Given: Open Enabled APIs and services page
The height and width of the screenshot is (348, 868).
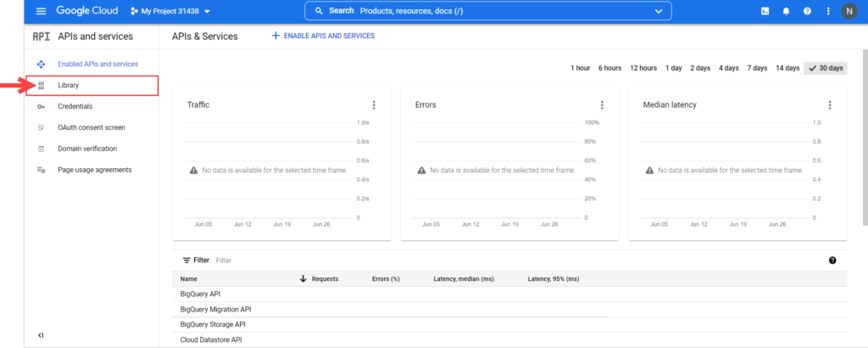Looking at the screenshot, I should click(98, 65).
